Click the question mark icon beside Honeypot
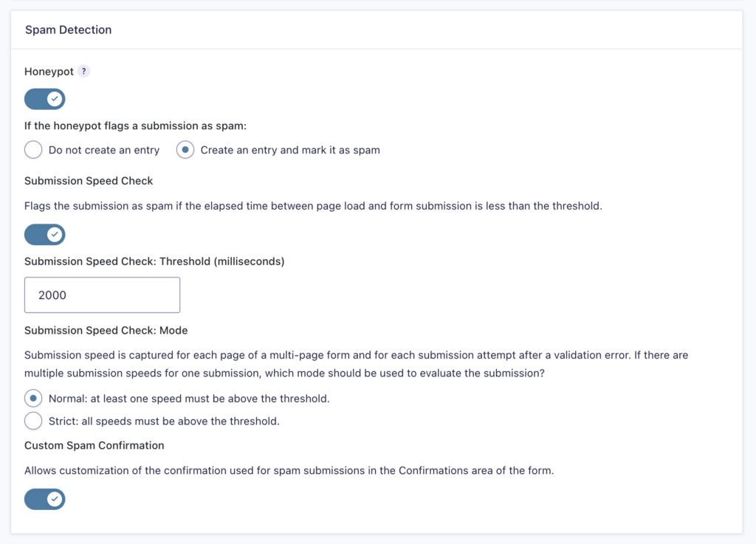Viewport: 756px width, 544px height. [x=83, y=71]
